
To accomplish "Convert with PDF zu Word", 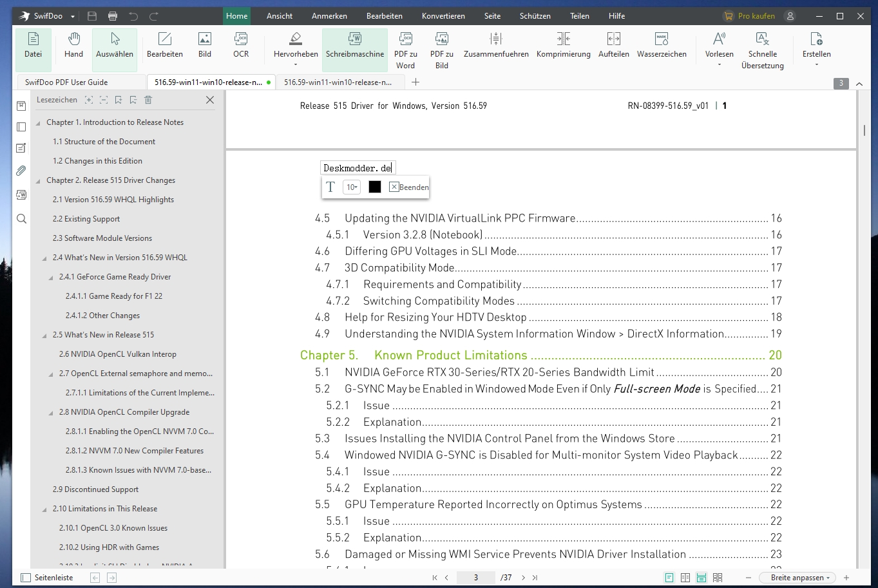I will 406,50.
